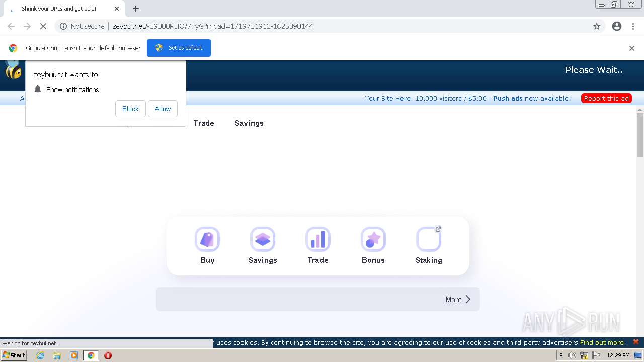
Task: Report this ad button
Action: point(606,98)
